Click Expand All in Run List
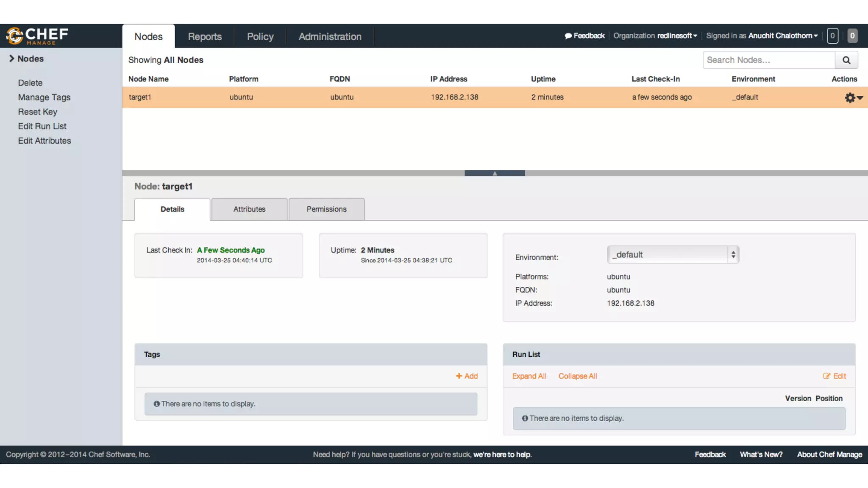The height and width of the screenshot is (488, 868). tap(529, 376)
